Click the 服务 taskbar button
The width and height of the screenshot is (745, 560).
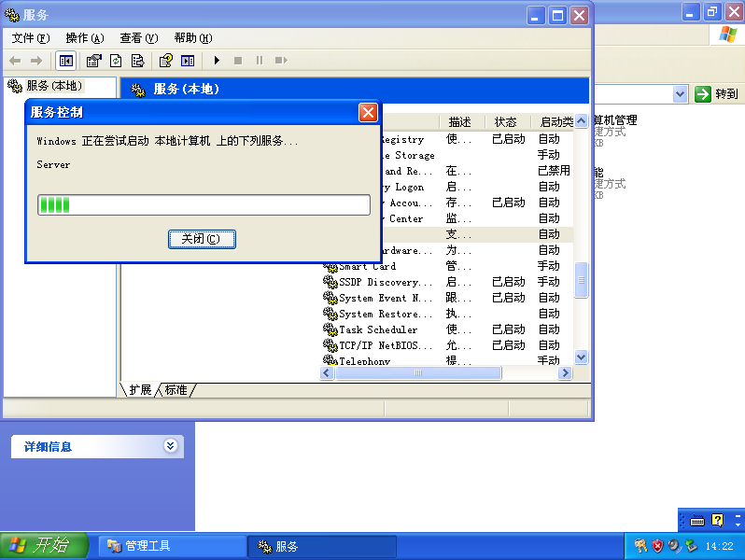[322, 546]
